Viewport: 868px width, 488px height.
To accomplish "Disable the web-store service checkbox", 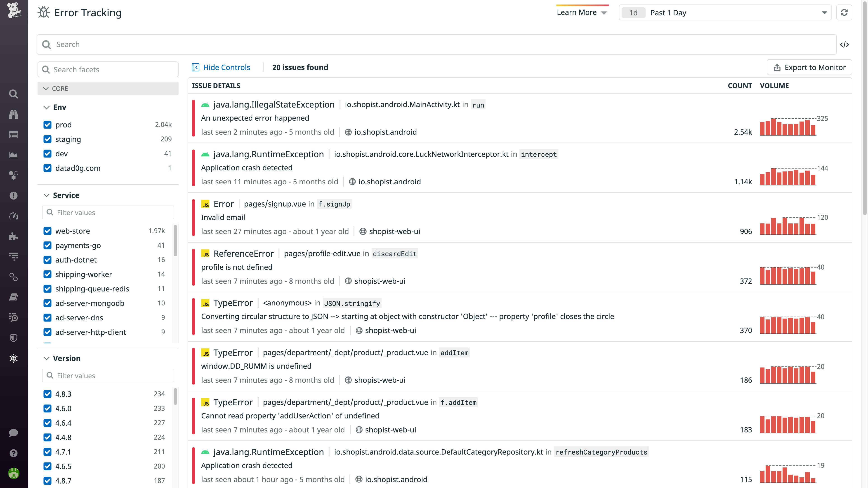I will pos(47,231).
